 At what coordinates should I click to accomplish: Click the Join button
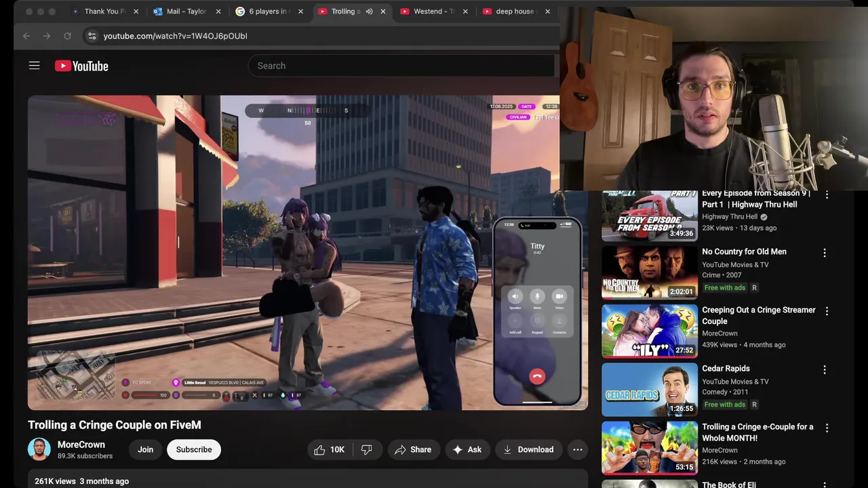pyautogui.click(x=146, y=449)
